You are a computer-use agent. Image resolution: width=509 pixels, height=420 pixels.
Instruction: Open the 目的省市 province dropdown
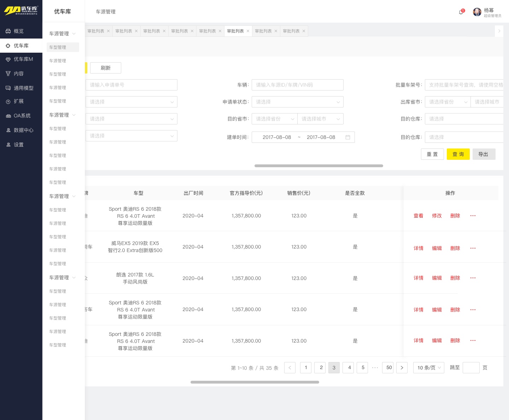click(x=274, y=119)
